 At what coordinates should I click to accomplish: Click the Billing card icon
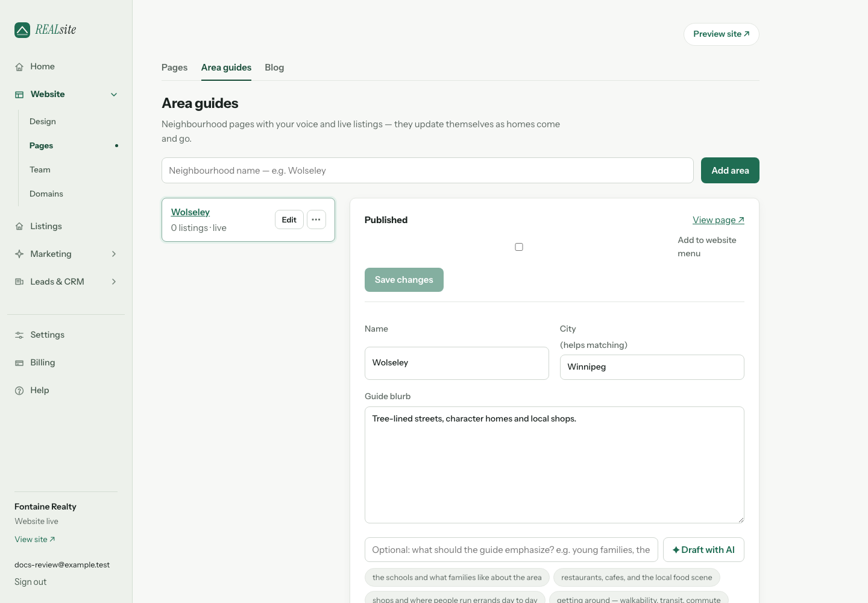[x=19, y=363]
